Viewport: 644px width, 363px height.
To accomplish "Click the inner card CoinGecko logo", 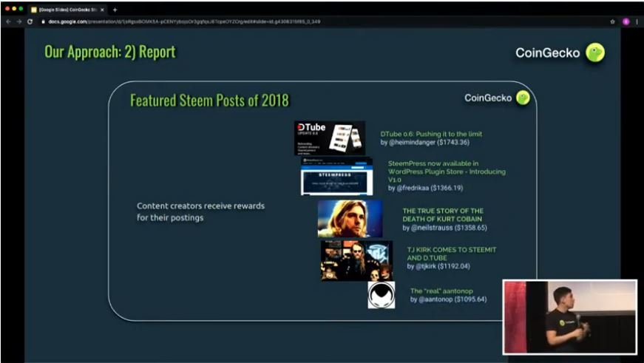I will point(523,98).
